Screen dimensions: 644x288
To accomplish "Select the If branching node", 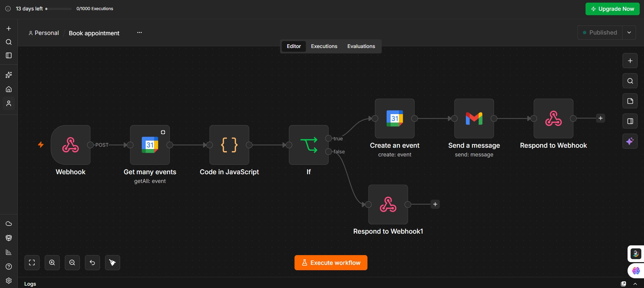I will (309, 145).
